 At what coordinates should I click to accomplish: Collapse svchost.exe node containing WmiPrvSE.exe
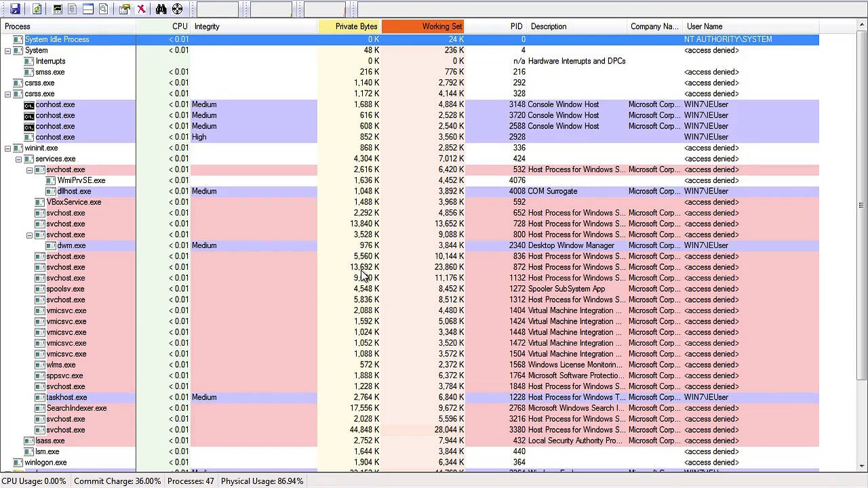point(29,169)
